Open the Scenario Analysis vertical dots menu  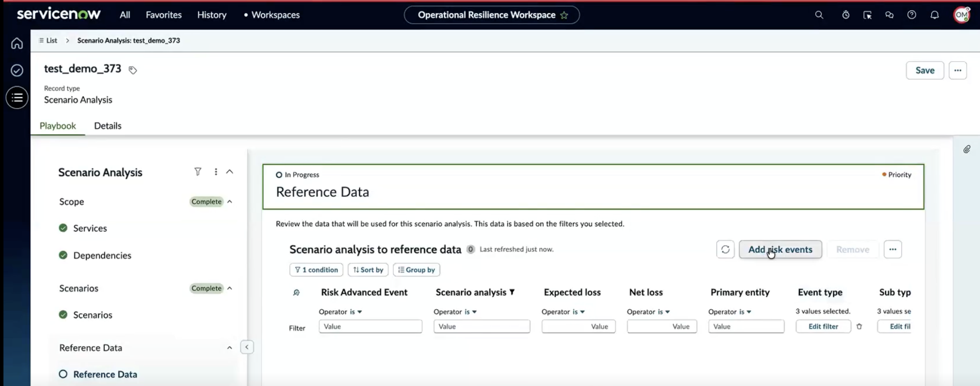coord(215,171)
